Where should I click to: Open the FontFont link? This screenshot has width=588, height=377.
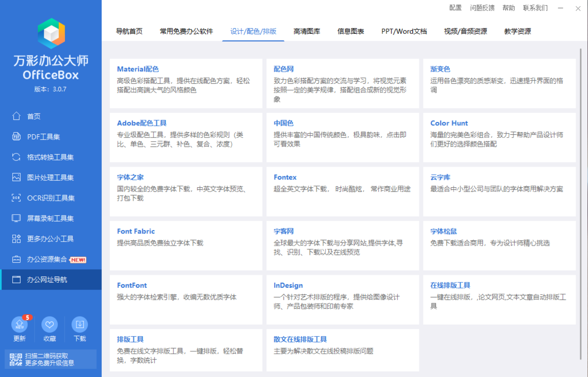pyautogui.click(x=132, y=285)
